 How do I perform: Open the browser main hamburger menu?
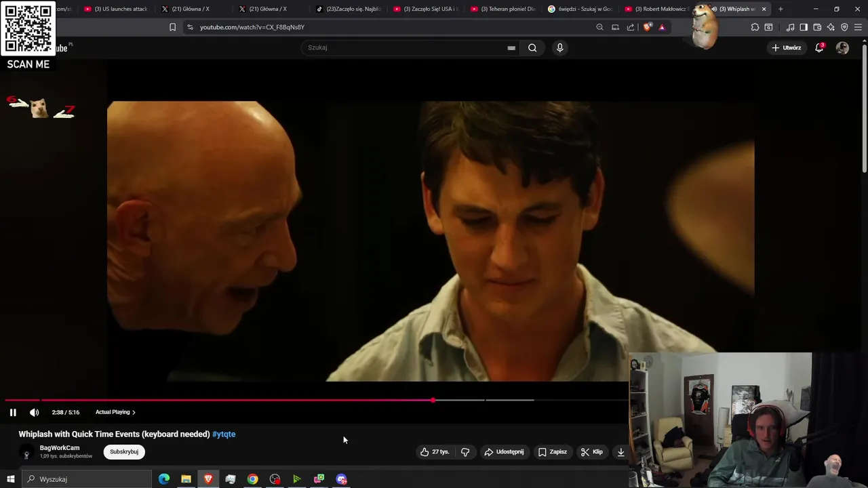click(x=858, y=27)
